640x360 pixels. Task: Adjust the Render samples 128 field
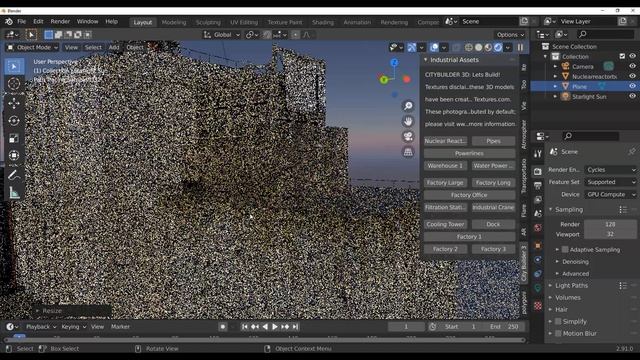pyautogui.click(x=610, y=224)
